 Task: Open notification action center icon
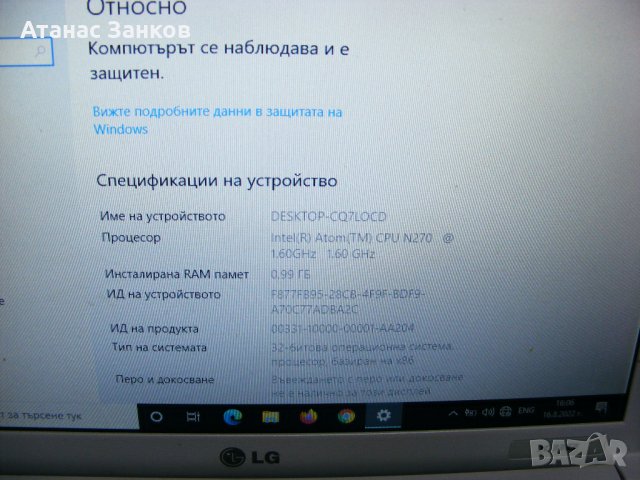point(601,407)
